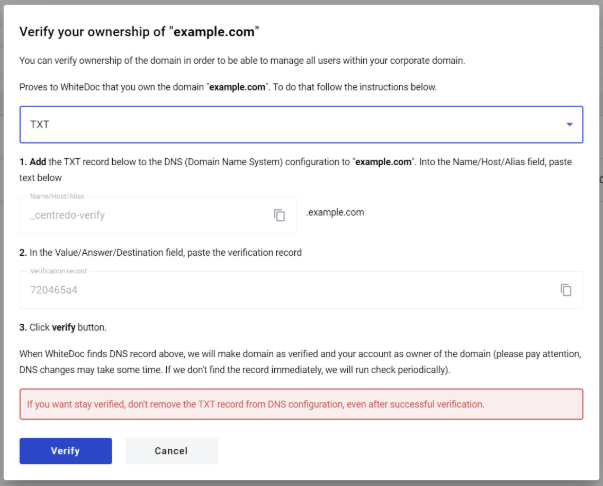Click the 'When WhiteDoc finds DNS record' paragraph
The image size is (603, 486).
(x=300, y=362)
